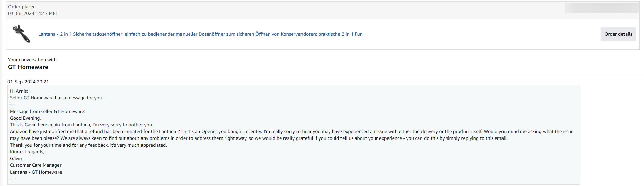Click the "This is Gavin here again" sentence
644x186 pixels.
81,125
